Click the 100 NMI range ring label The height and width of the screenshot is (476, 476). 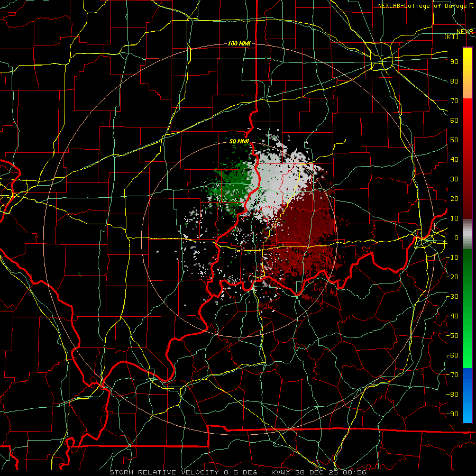coord(239,43)
